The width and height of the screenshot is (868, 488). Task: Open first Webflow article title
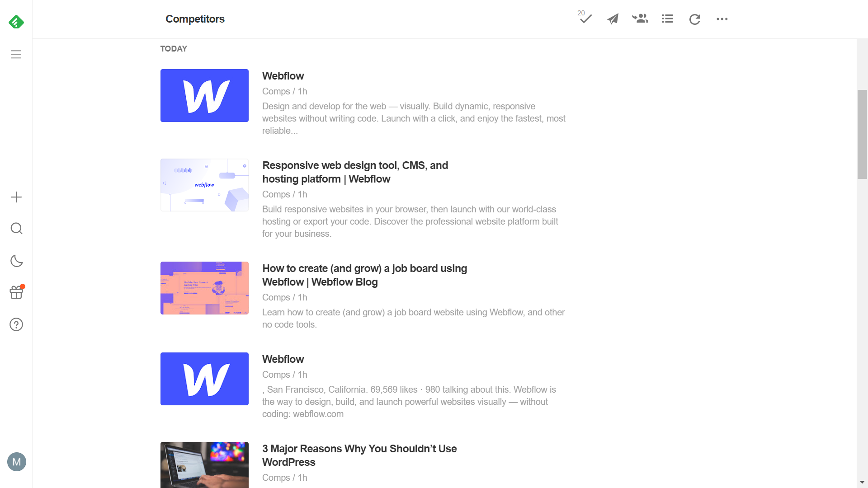283,76
